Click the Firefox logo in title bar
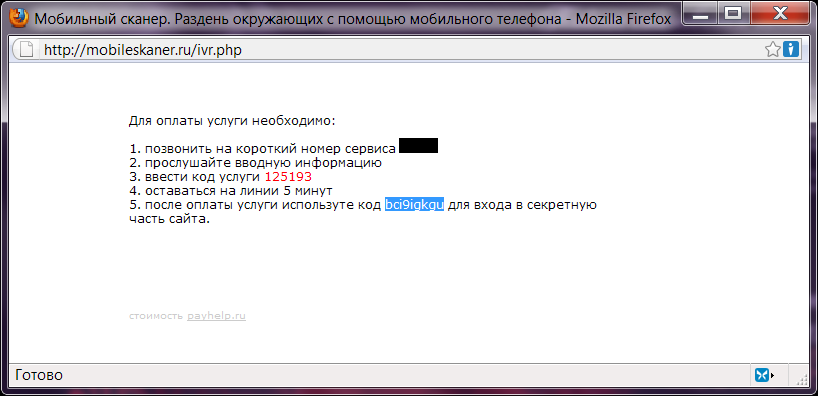The height and width of the screenshot is (396, 818). tap(19, 19)
